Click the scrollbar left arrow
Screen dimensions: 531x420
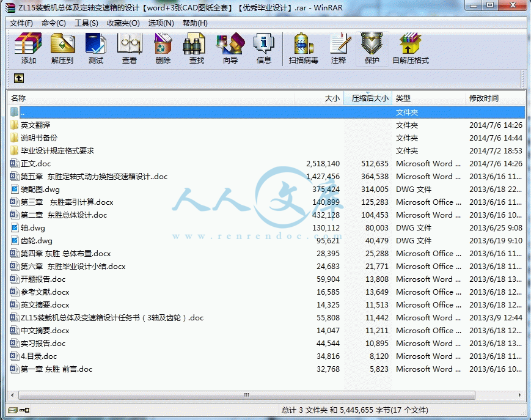click(x=12, y=396)
